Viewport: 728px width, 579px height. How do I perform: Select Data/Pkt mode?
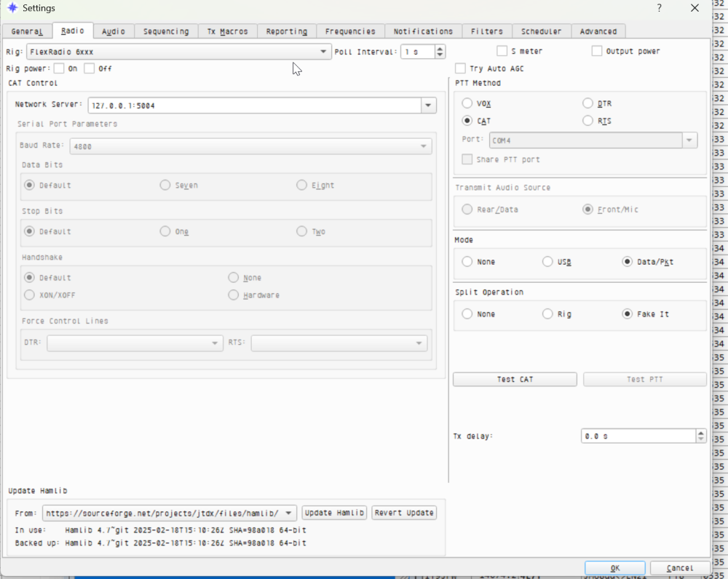pos(628,262)
